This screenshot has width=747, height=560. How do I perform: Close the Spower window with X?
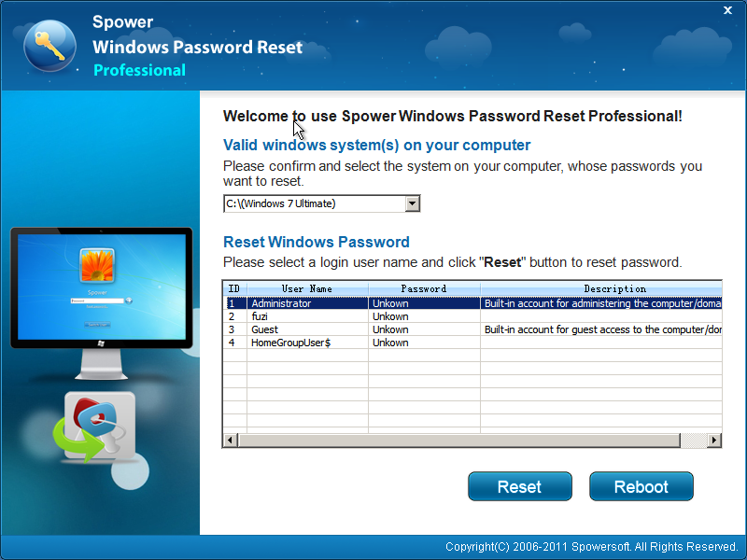click(727, 10)
